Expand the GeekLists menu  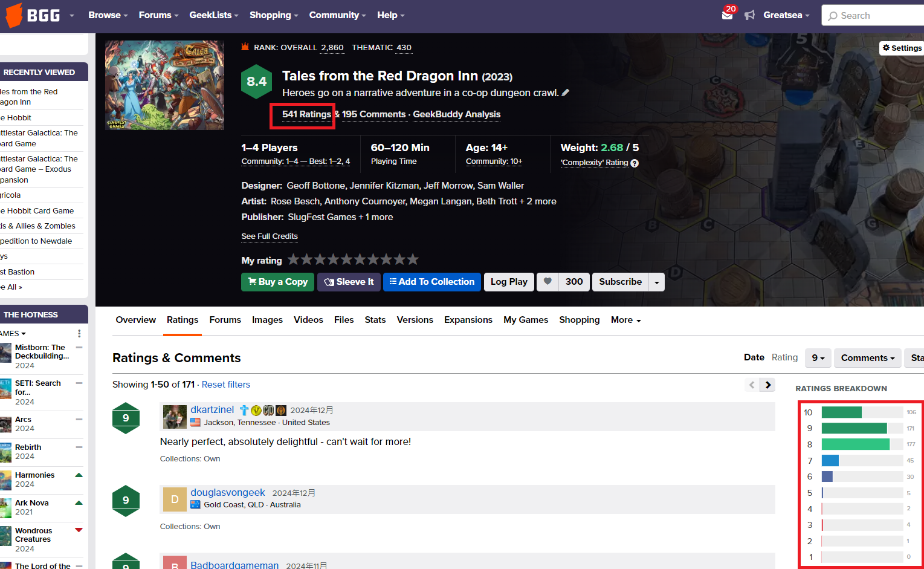point(214,15)
